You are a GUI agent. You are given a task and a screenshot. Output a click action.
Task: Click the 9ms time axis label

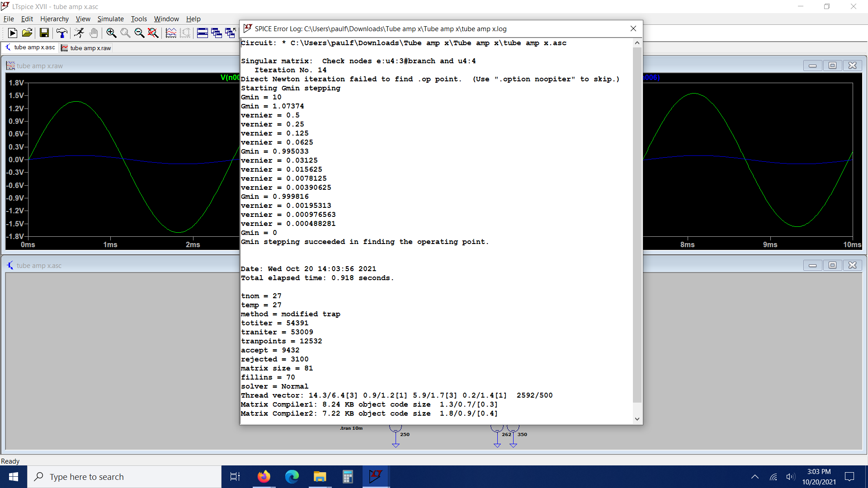point(770,244)
